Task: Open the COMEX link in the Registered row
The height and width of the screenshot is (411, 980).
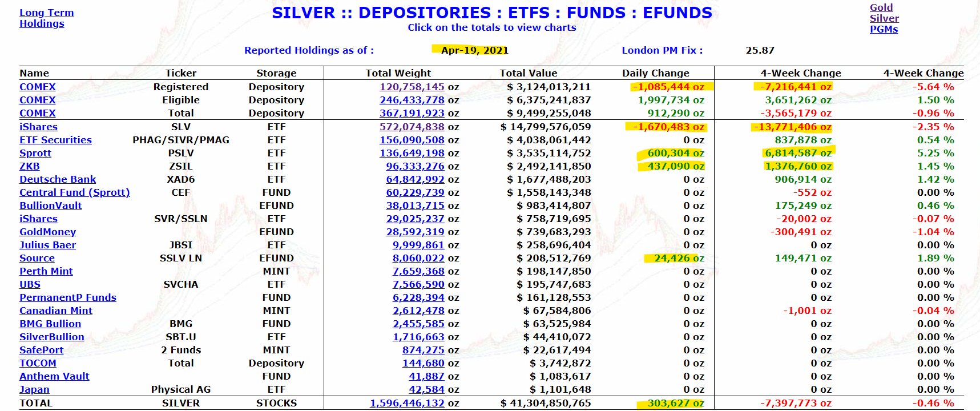Action: 38,87
